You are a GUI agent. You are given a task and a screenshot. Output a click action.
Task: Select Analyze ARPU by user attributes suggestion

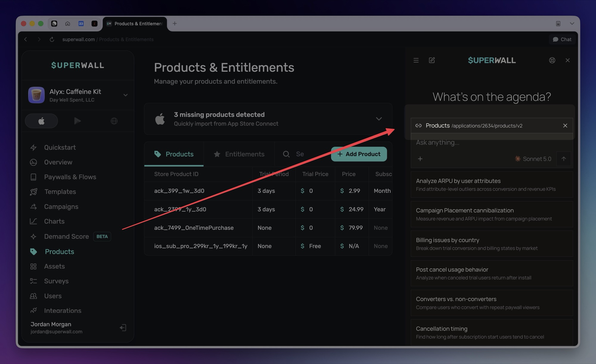pos(492,185)
